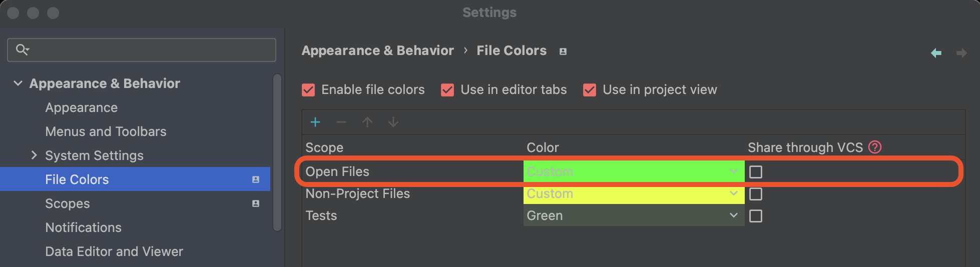Click the forward navigation arrow
The width and height of the screenshot is (980, 267).
point(961,52)
